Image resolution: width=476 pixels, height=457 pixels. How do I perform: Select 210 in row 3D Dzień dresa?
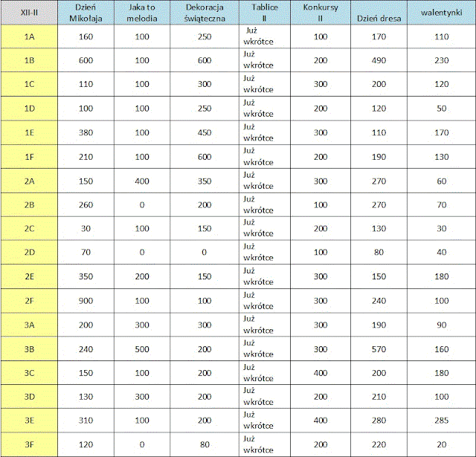tap(379, 397)
